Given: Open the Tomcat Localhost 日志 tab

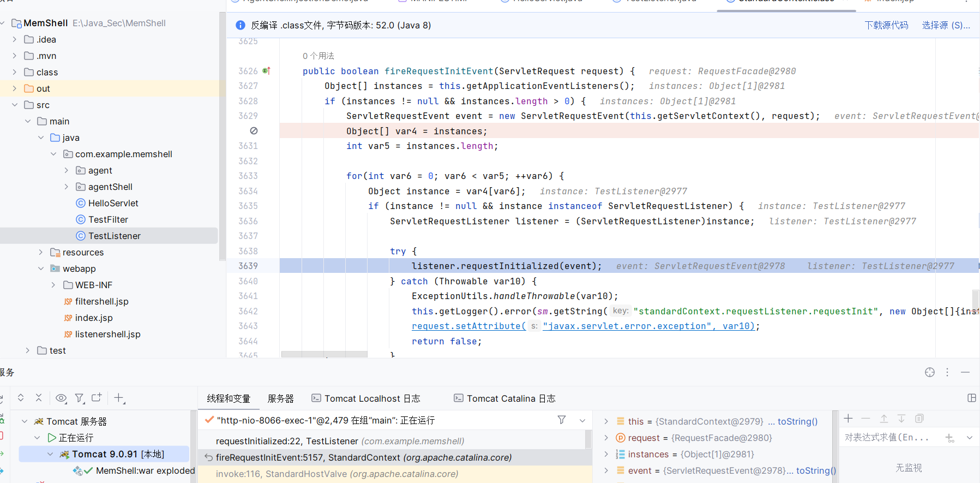Looking at the screenshot, I should click(x=366, y=398).
